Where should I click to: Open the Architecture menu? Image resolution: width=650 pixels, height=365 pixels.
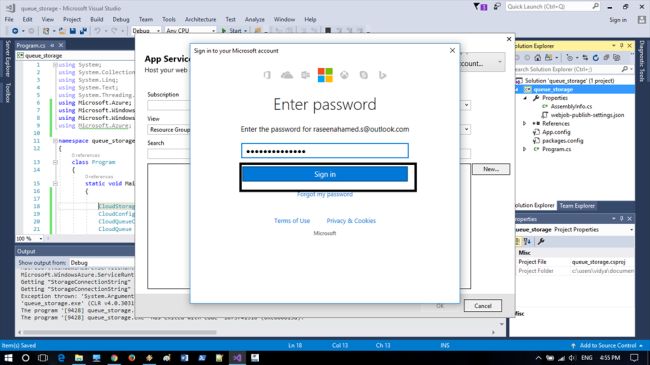tap(200, 19)
